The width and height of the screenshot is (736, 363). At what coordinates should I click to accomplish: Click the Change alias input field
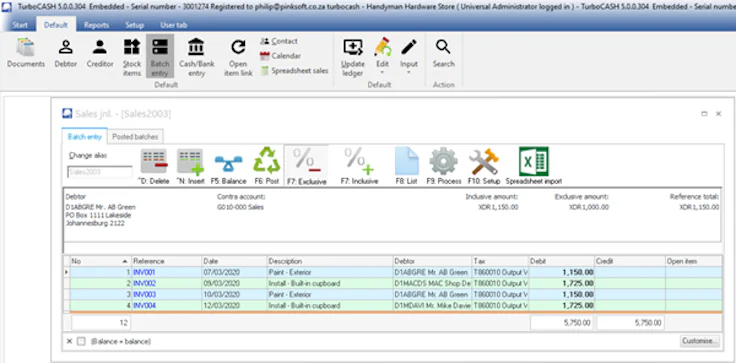(100, 172)
